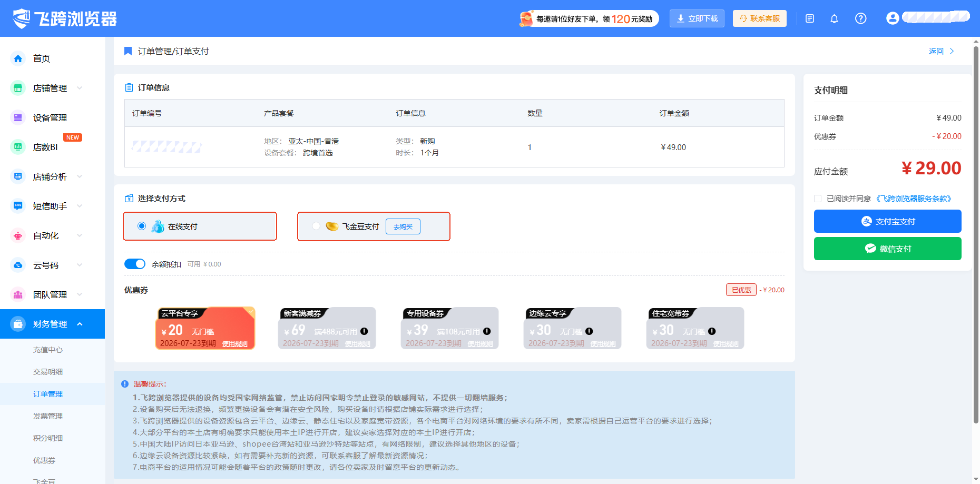The width and height of the screenshot is (980, 484).
Task: Open 使用规则 on the 新客满减券 coupon
Action: 357,343
